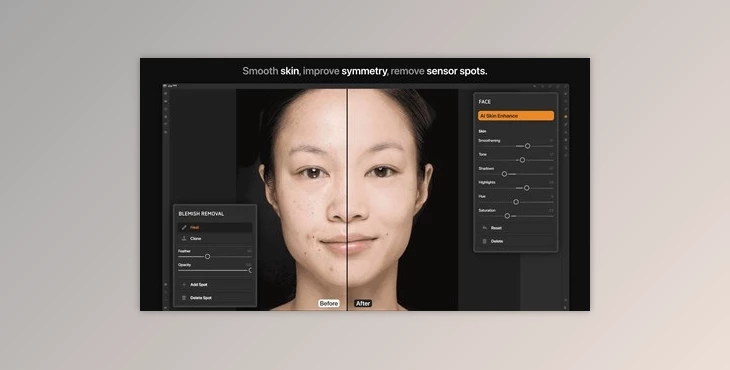Click the After label
Viewport: 730px width, 370px height.
(363, 303)
